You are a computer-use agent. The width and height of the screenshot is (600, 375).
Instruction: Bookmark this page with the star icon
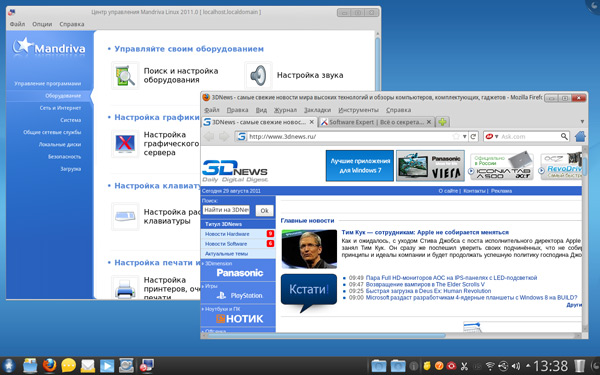tap(456, 136)
